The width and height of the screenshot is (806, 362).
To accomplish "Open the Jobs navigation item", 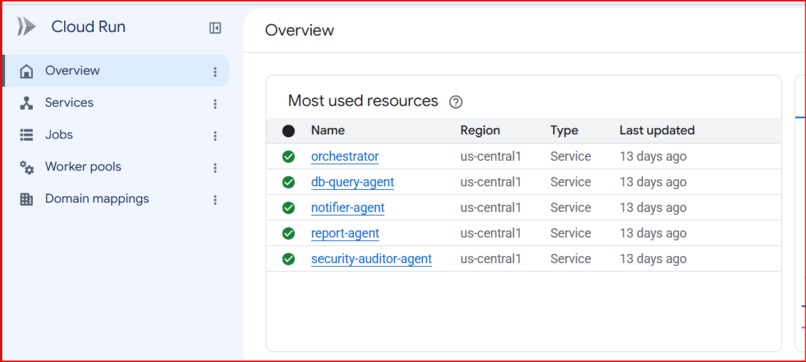I will [x=116, y=135].
